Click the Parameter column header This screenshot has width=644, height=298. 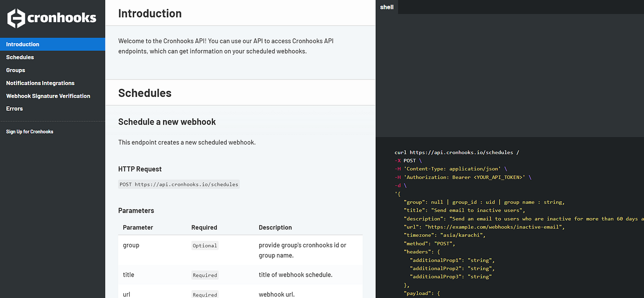138,227
